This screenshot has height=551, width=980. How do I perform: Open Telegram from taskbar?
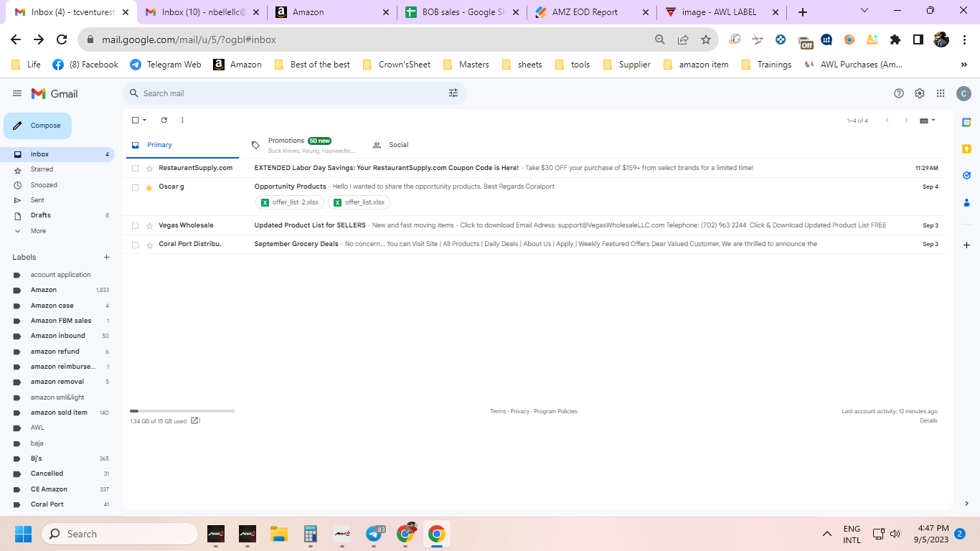[374, 534]
